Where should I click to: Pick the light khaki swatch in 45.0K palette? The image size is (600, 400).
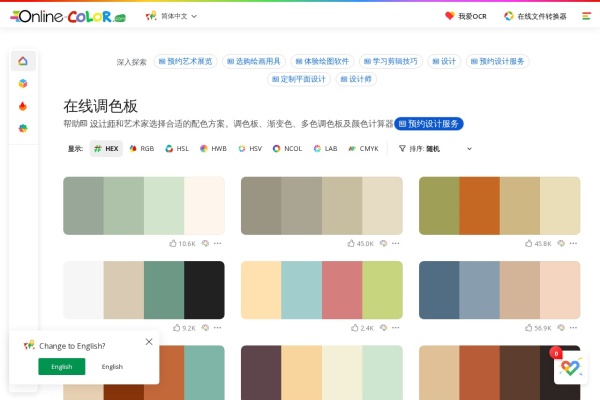coord(342,206)
